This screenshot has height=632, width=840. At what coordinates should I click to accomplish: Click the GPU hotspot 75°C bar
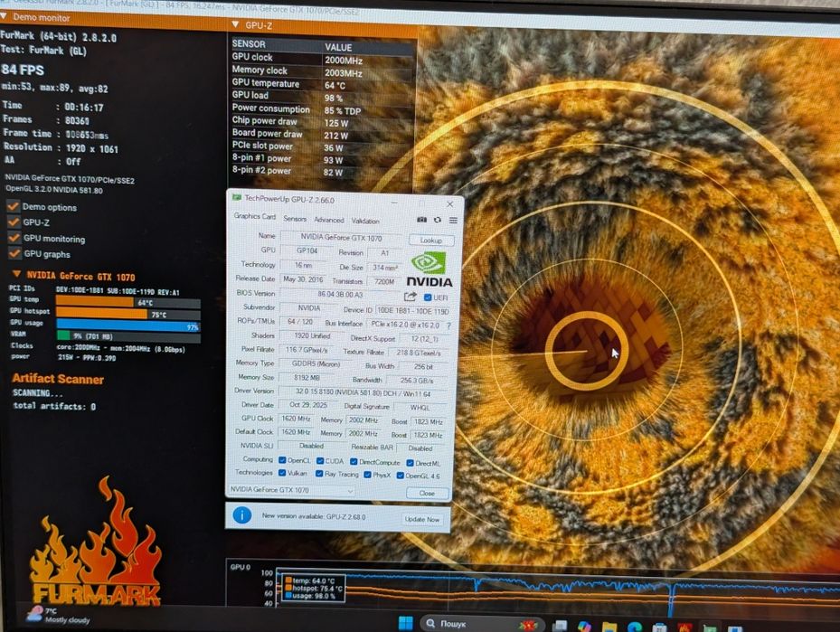pos(128,315)
